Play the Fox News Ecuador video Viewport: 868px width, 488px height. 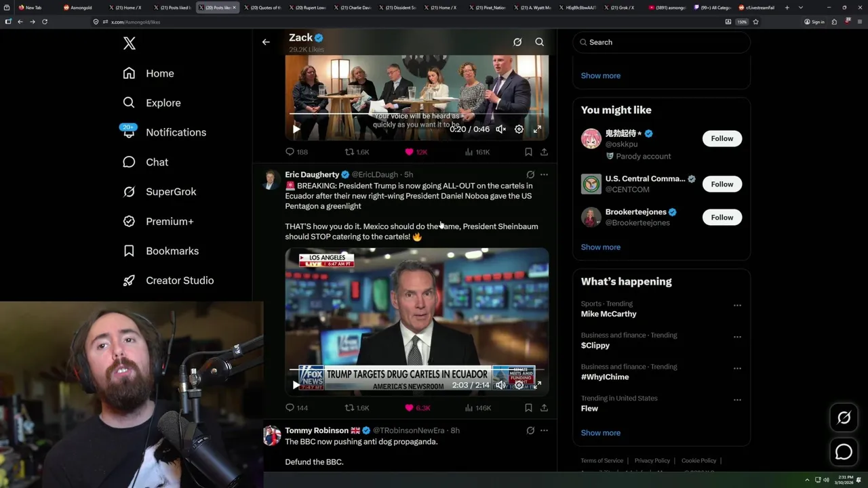click(x=296, y=385)
